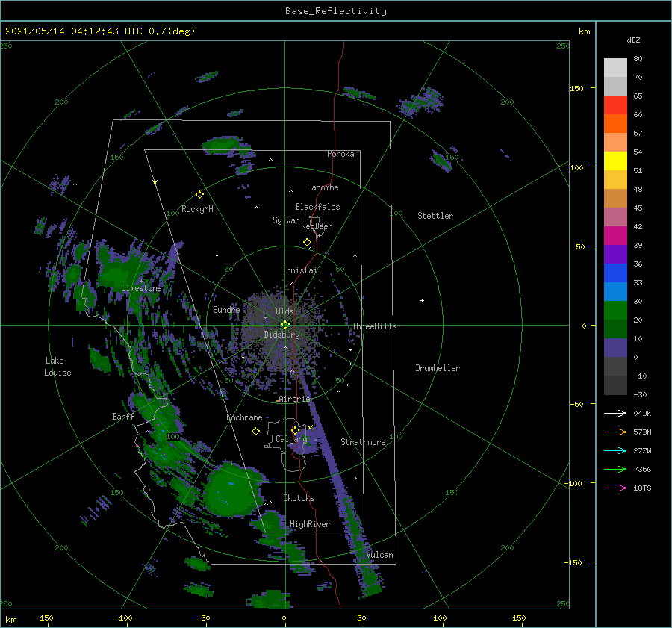
Task: Pick the slate purple swatch between 10 and 0
Action: pos(615,348)
